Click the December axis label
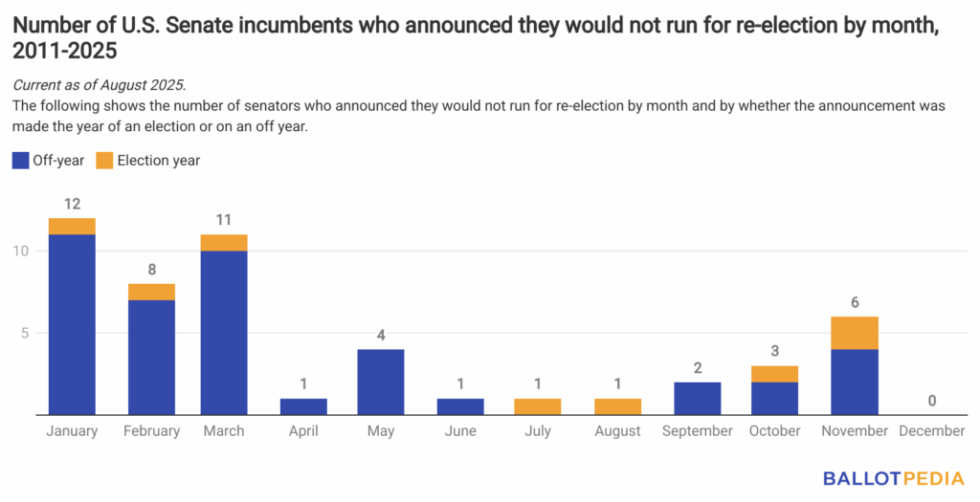This screenshot has height=502, width=980. point(932,431)
